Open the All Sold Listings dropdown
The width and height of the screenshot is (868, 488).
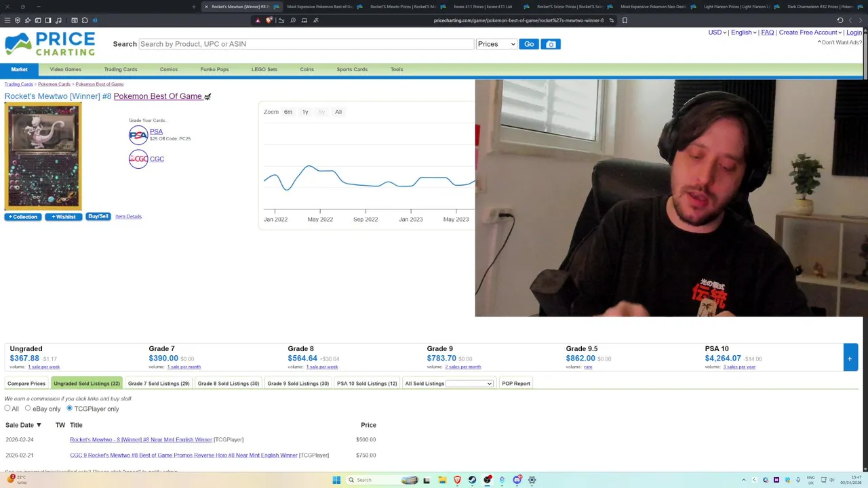pos(469,384)
